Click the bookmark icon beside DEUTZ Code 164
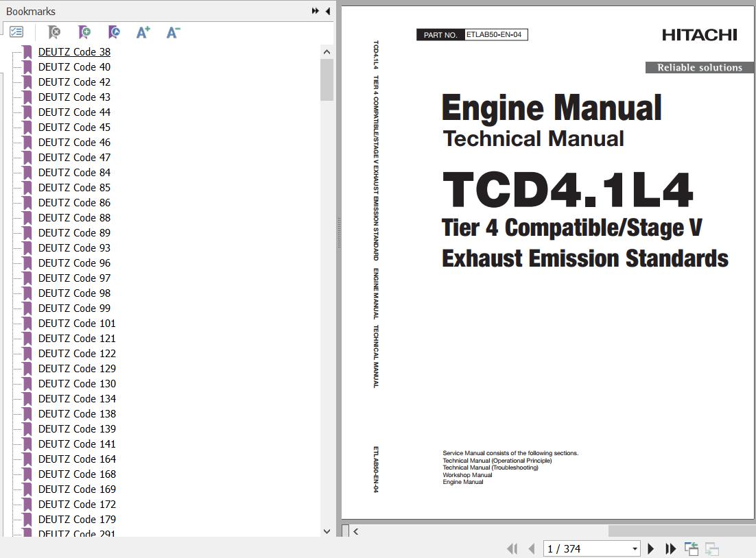The width and height of the screenshot is (756, 558). (27, 459)
